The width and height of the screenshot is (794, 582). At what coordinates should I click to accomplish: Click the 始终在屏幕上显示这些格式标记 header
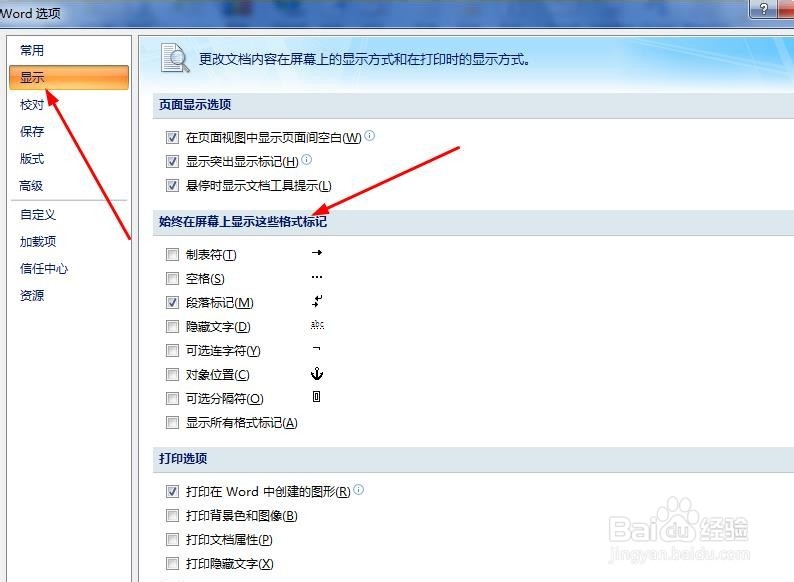[x=243, y=221]
